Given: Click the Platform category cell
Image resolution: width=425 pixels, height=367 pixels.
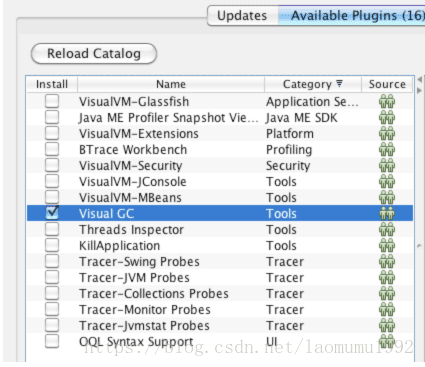Looking at the screenshot, I should [290, 133].
